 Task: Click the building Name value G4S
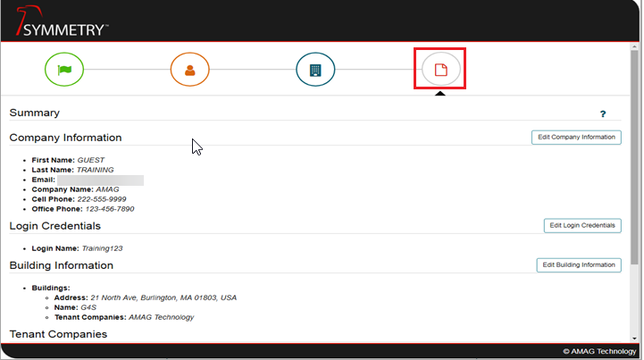pos(88,308)
